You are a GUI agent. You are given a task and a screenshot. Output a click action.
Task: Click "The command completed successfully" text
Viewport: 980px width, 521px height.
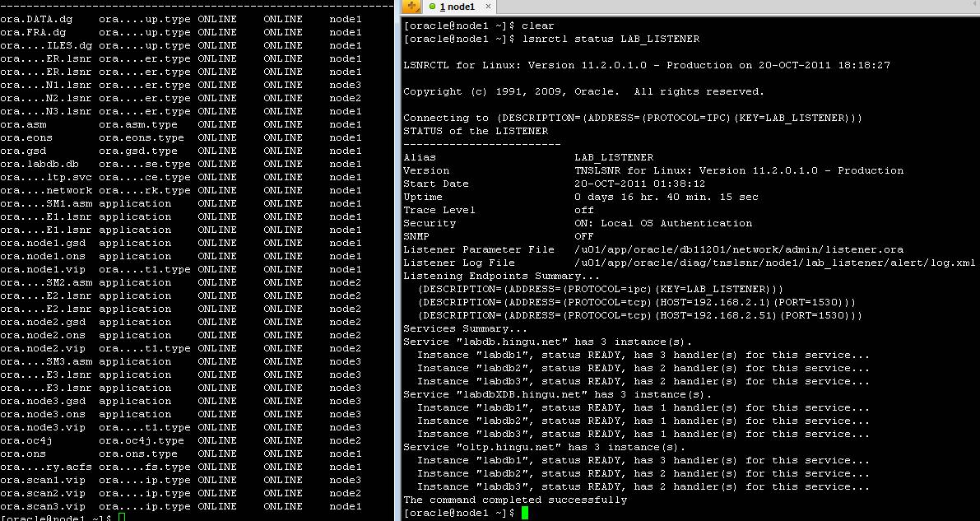point(514,500)
